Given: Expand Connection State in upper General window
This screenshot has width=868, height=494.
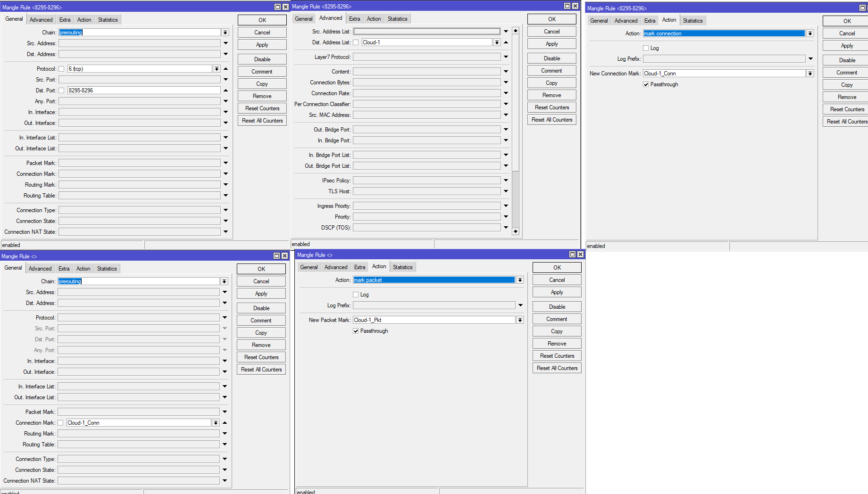Looking at the screenshot, I should pyautogui.click(x=225, y=221).
